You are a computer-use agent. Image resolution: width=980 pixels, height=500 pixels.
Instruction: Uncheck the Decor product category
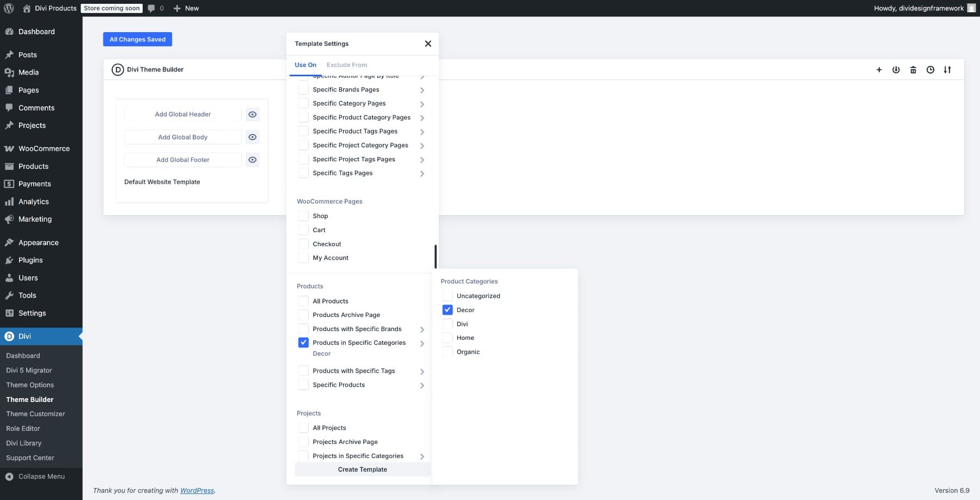[x=448, y=309]
